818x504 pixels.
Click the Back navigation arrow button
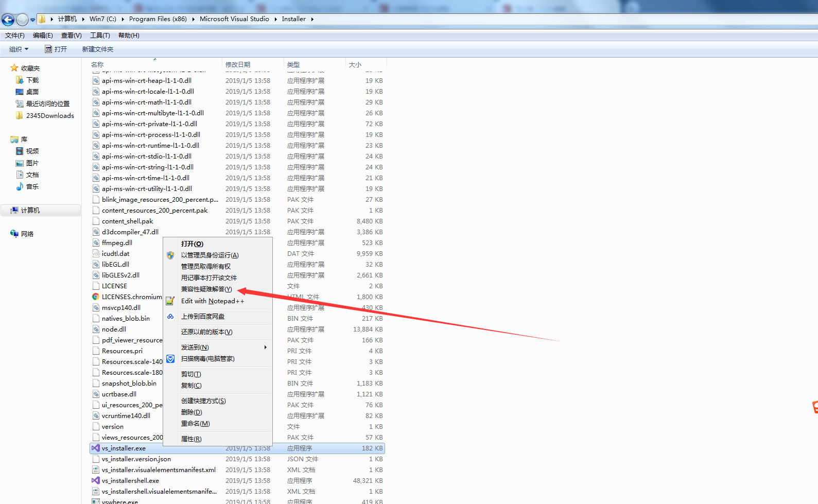click(8, 20)
